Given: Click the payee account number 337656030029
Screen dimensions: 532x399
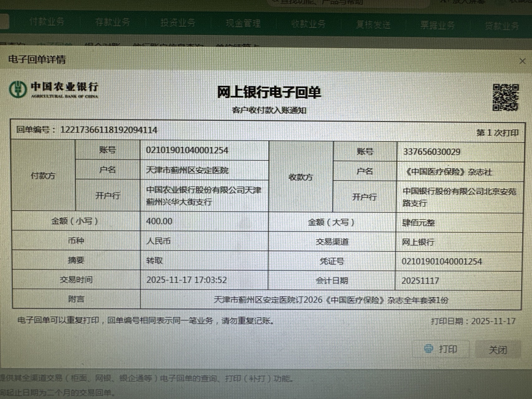Looking at the screenshot, I should 432,152.
